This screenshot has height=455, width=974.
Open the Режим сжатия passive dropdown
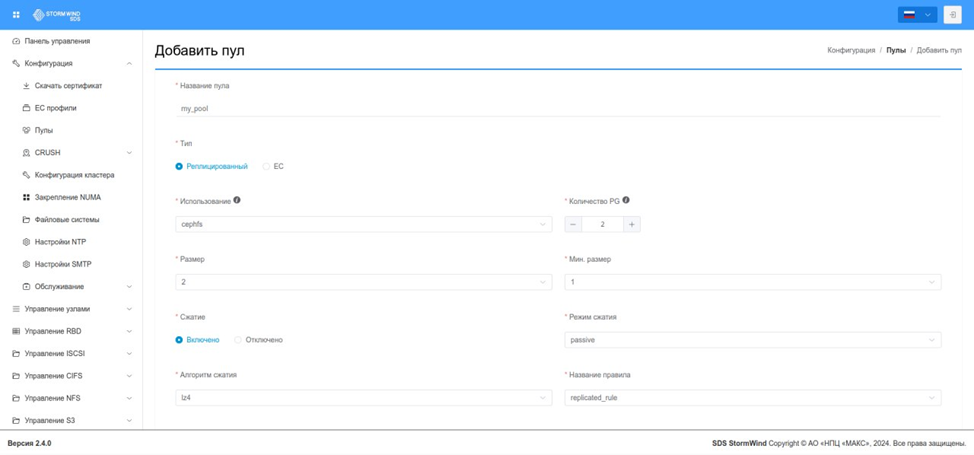click(753, 340)
